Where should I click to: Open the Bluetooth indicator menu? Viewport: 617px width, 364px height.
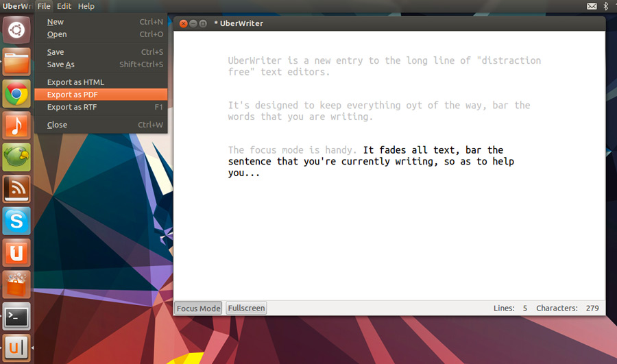(x=606, y=6)
